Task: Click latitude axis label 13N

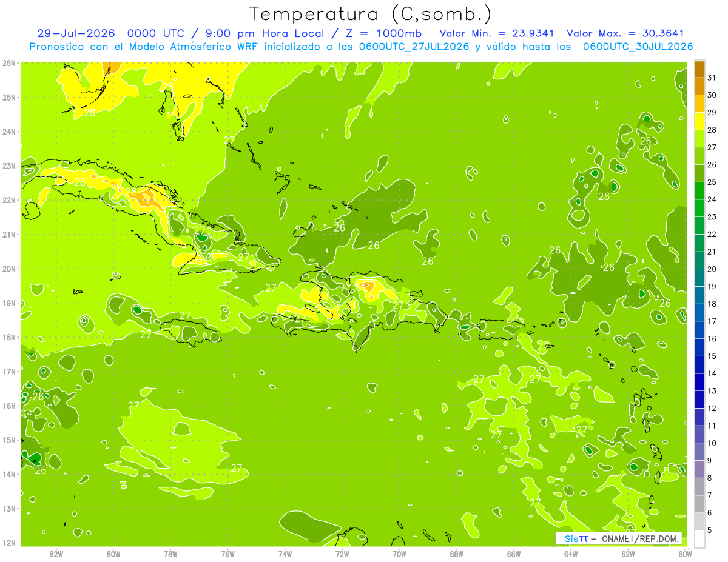Action: (x=8, y=508)
